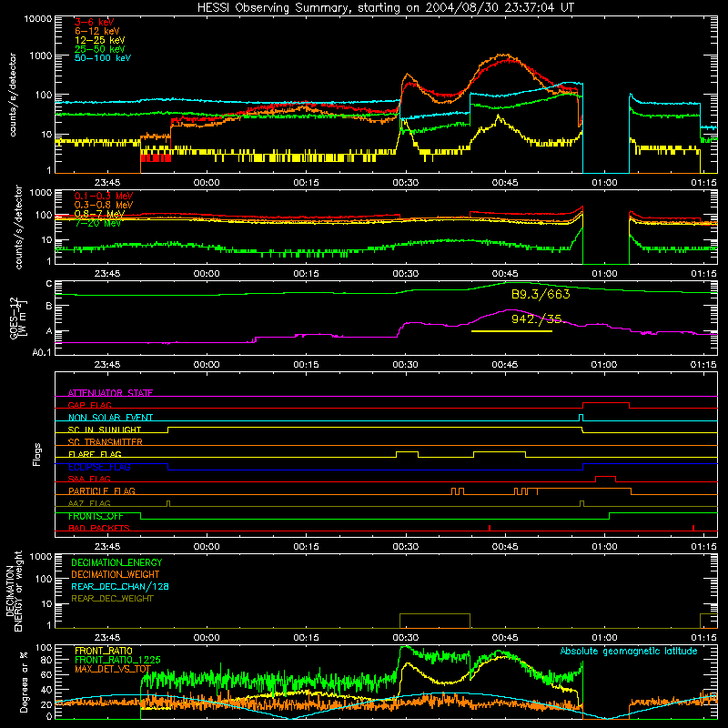Click the 25-50 keV legend entry
Screen dimensions: 728x728
point(100,49)
